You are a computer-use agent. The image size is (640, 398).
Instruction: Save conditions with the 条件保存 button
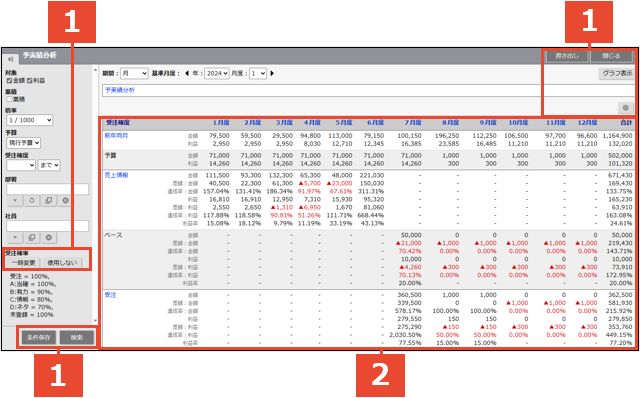39,337
